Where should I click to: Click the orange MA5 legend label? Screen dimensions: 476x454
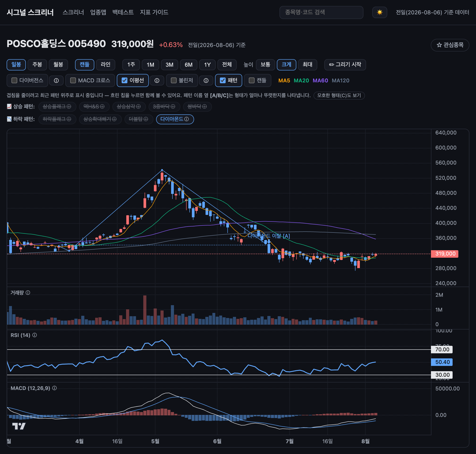284,81
